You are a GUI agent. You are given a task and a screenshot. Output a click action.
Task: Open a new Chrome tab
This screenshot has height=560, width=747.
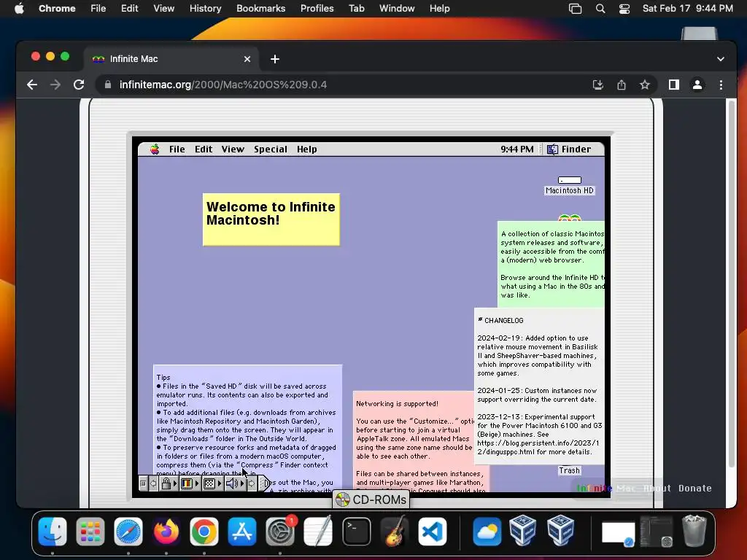[275, 59]
